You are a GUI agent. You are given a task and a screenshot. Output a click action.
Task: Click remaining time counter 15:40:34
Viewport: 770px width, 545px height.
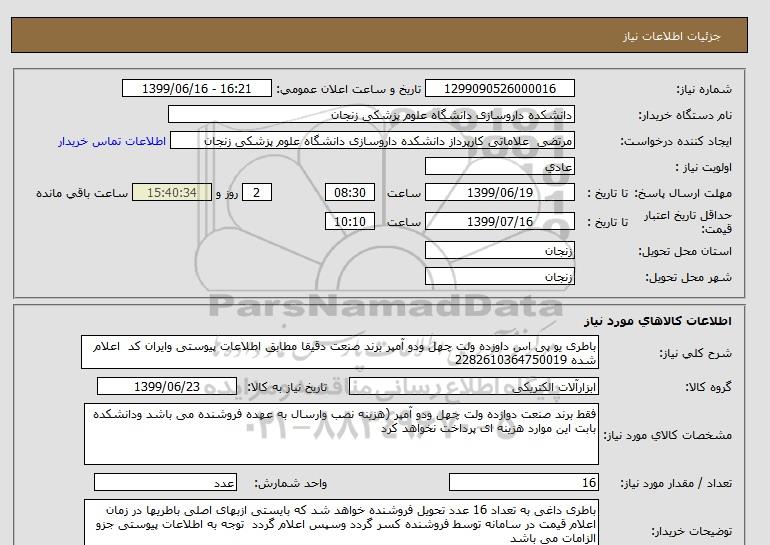(172, 192)
